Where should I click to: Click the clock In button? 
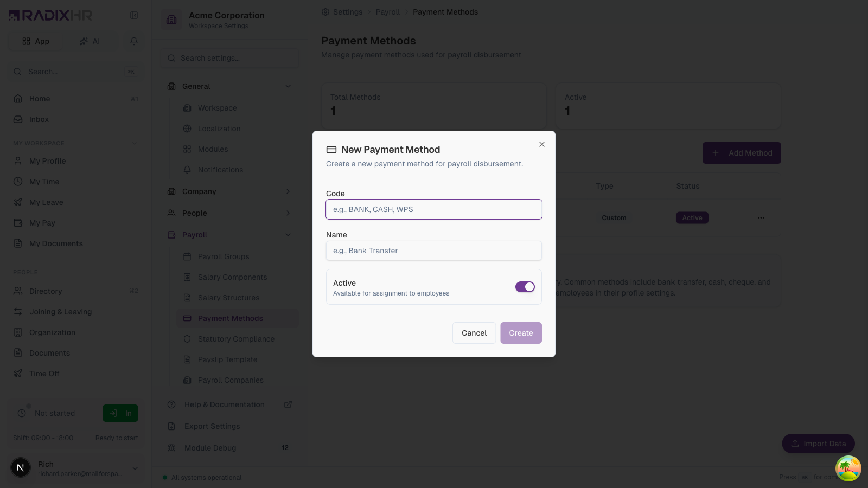coord(120,413)
